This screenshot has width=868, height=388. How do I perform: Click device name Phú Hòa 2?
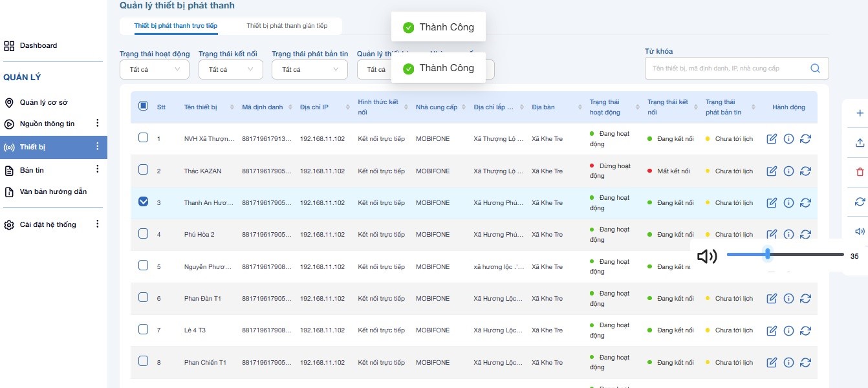click(199, 235)
